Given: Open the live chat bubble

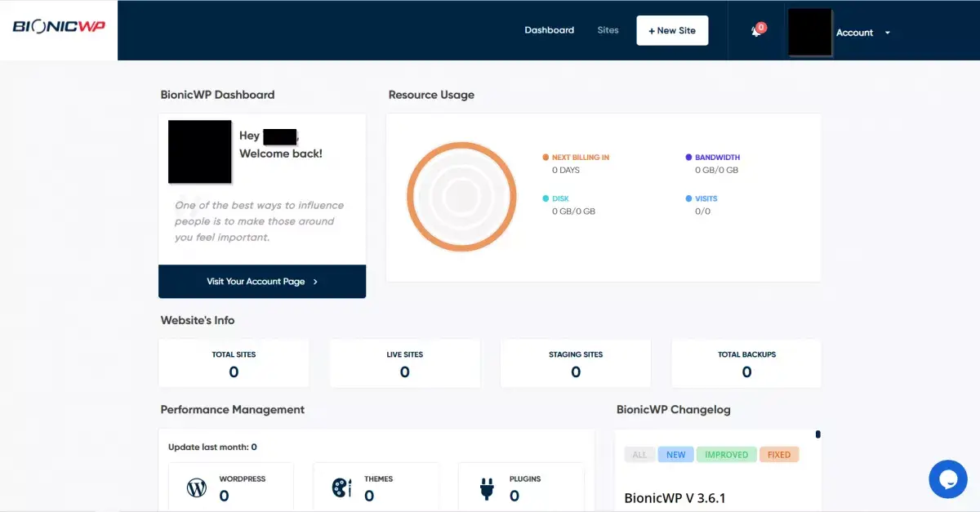Looking at the screenshot, I should click(948, 479).
